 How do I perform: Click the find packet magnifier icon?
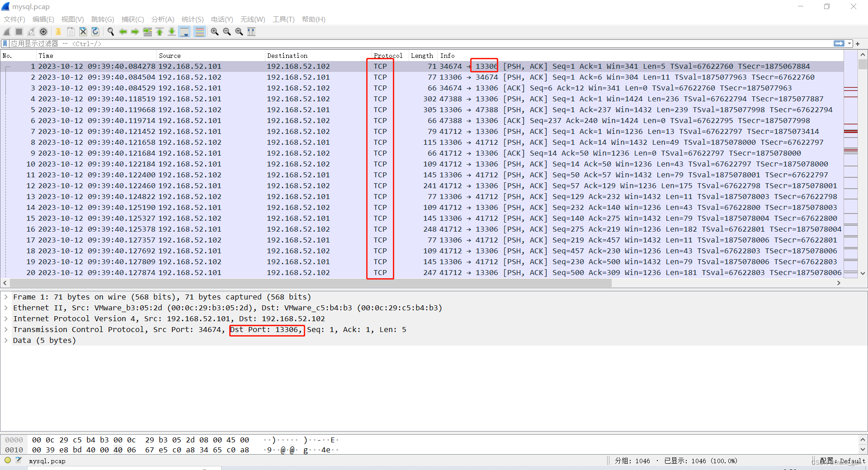pyautogui.click(x=110, y=32)
